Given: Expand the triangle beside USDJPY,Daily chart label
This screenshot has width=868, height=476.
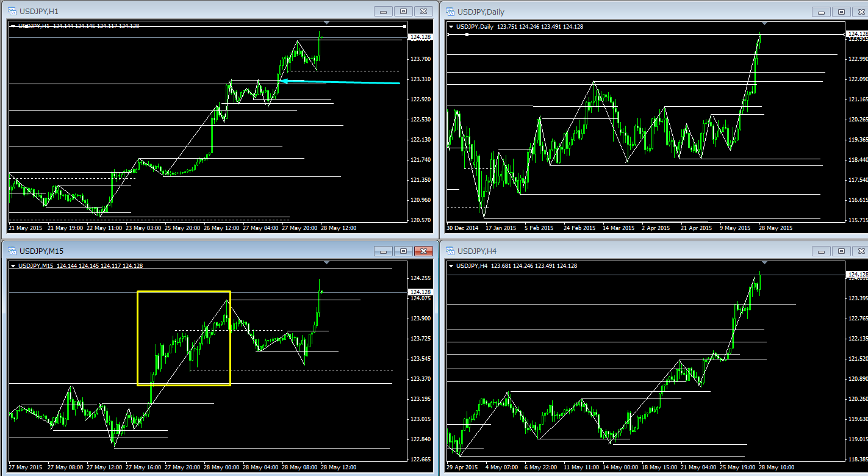Looking at the screenshot, I should click(451, 26).
